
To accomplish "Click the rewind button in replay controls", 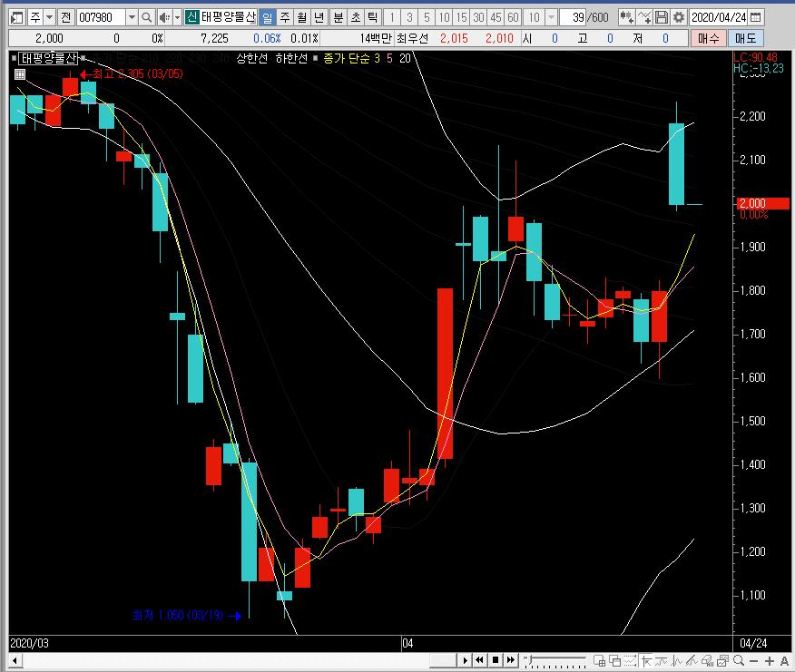I will 480,660.
